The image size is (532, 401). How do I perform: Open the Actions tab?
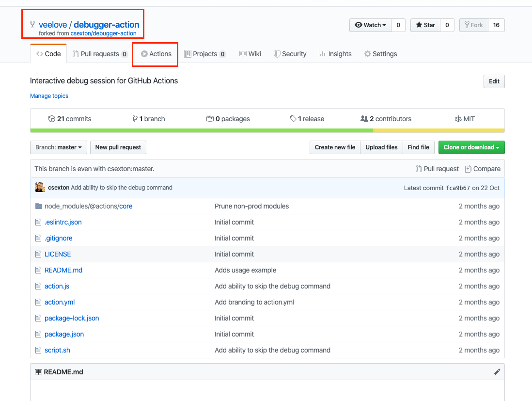point(156,54)
